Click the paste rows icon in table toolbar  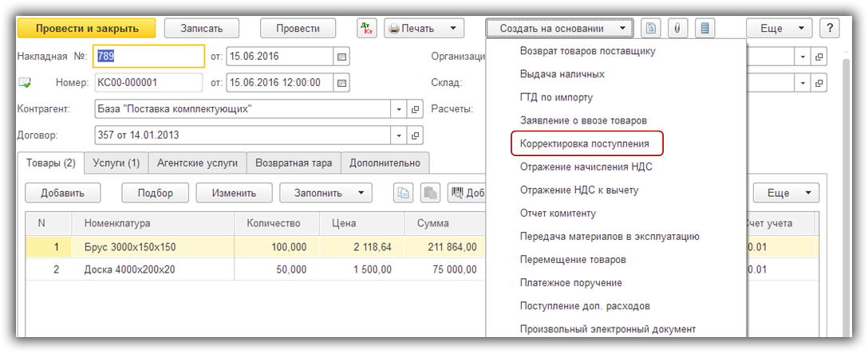click(430, 193)
